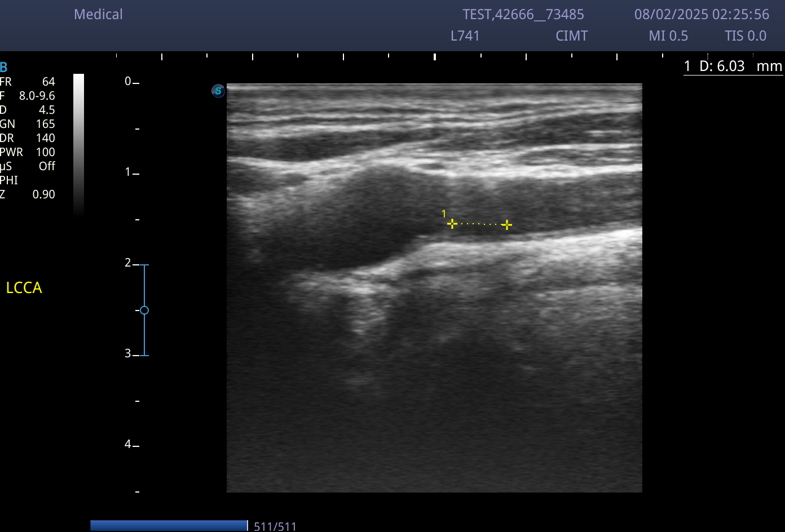Click the PHI parameter label
Screen dimensions: 785x532
pos(9,180)
